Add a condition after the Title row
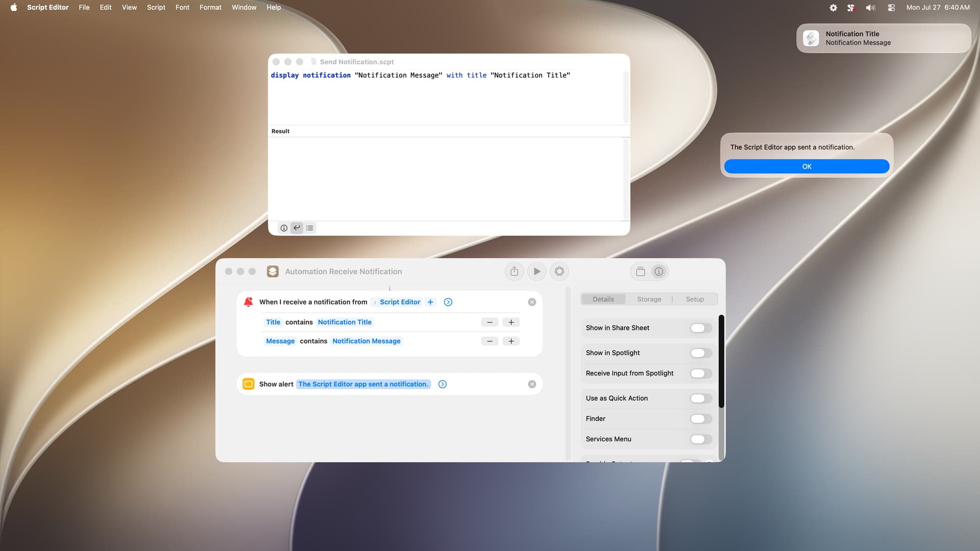The width and height of the screenshot is (980, 551). [x=511, y=322]
